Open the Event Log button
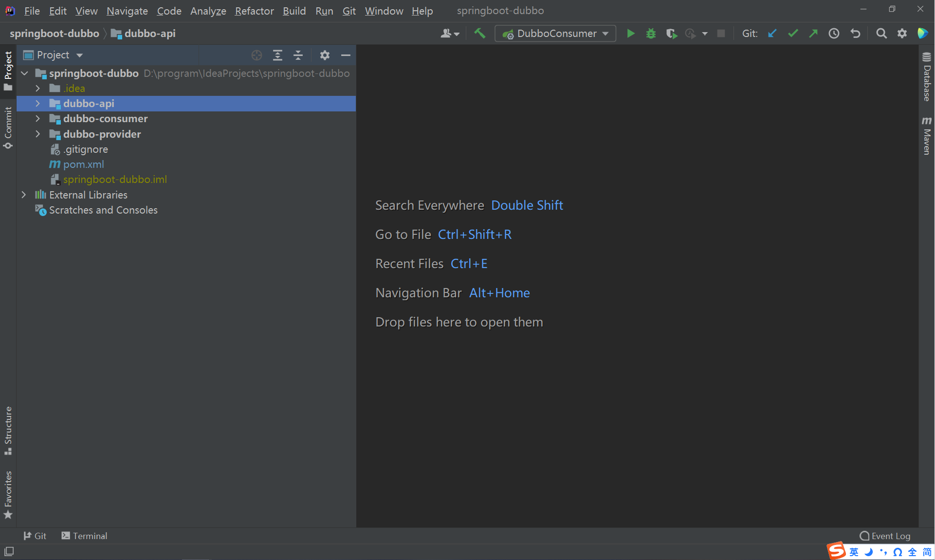Screen dimensions: 935x560 click(885, 536)
